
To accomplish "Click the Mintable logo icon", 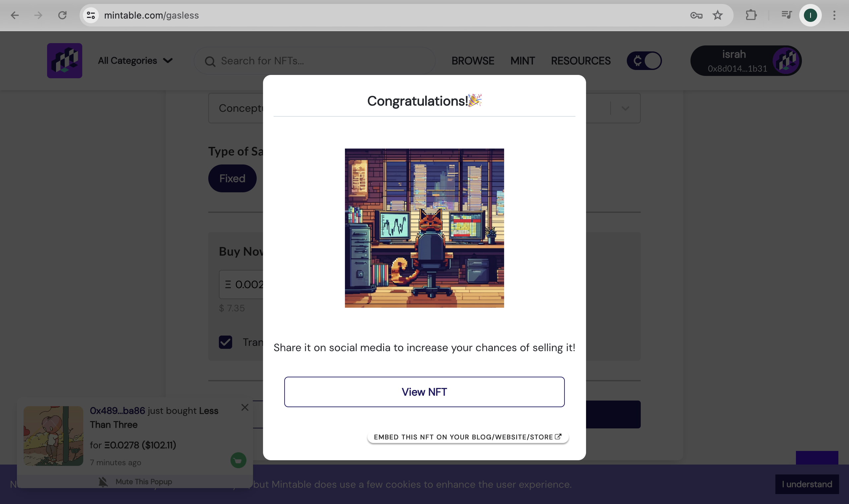I will click(x=65, y=60).
